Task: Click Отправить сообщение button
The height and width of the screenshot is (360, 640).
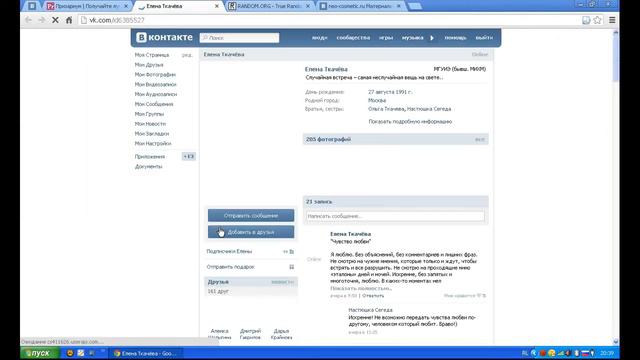Action: pyautogui.click(x=251, y=215)
